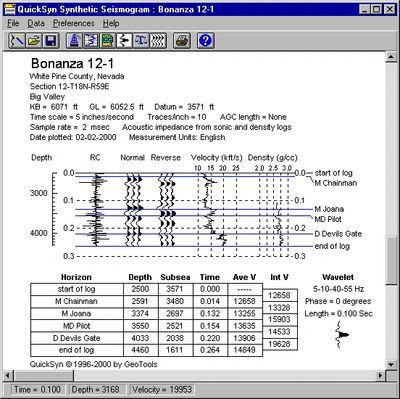Click the 'Velocity (kft/s)' column header
The image size is (400, 399).
217,158
